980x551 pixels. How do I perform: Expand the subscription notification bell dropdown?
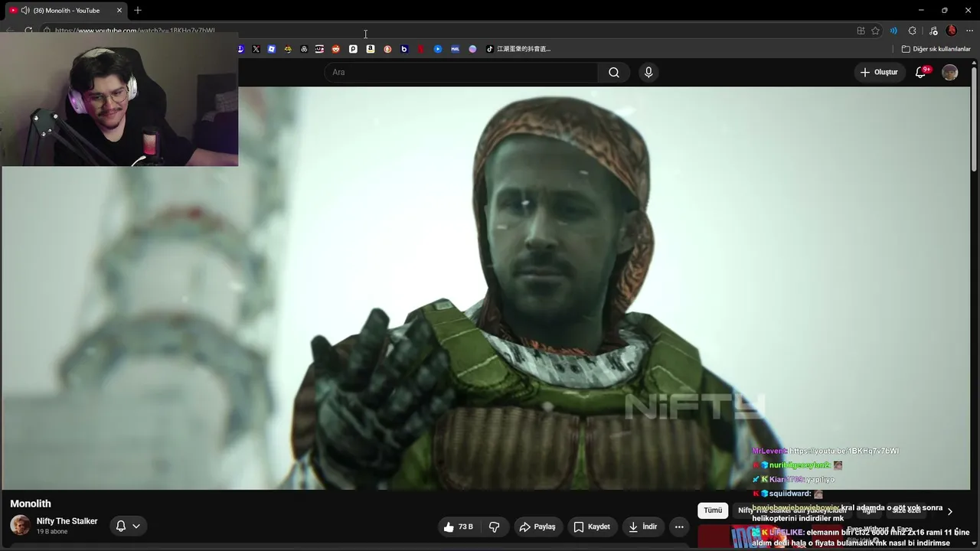coord(128,526)
